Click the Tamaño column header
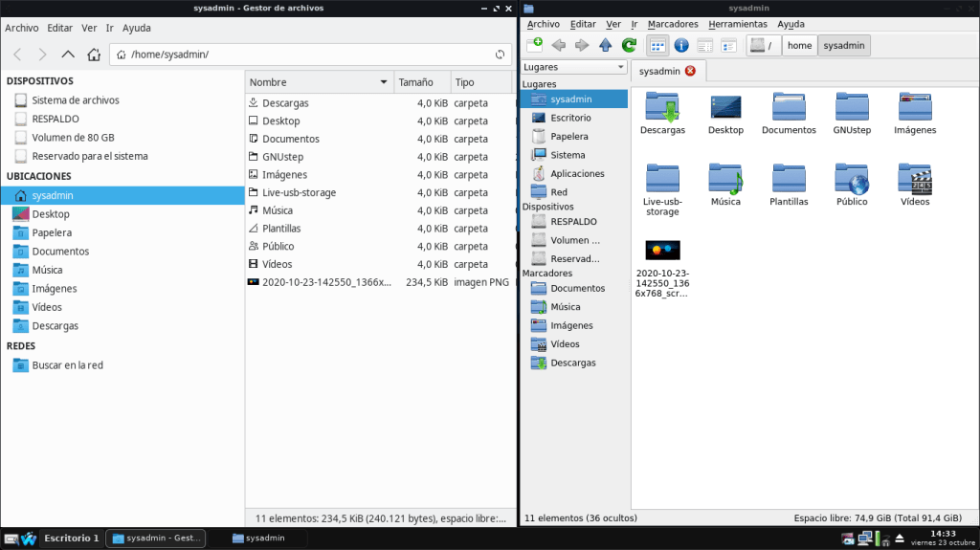This screenshot has width=980, height=550. [x=416, y=82]
